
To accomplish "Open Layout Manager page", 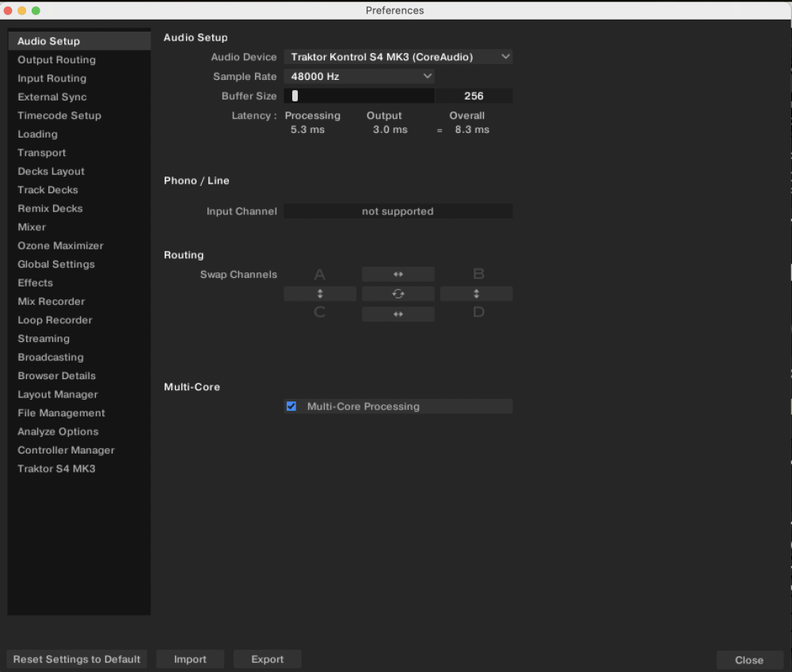I will (x=79, y=394).
